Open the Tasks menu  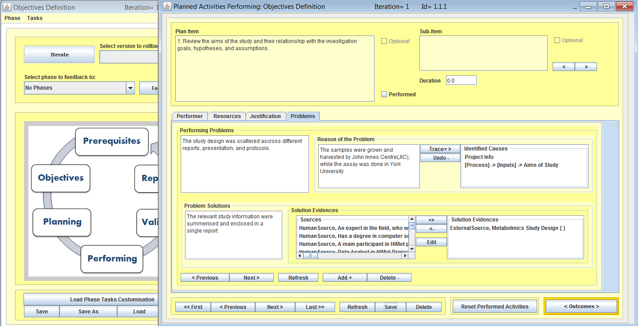point(35,18)
